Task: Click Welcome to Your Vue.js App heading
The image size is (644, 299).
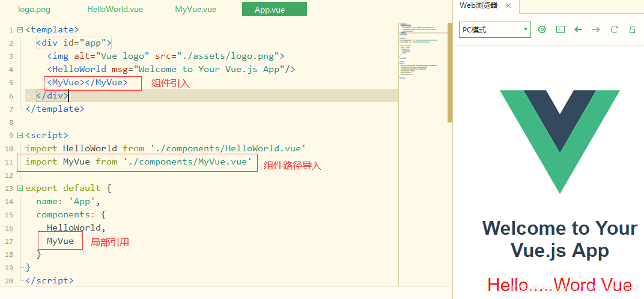Action: [559, 239]
